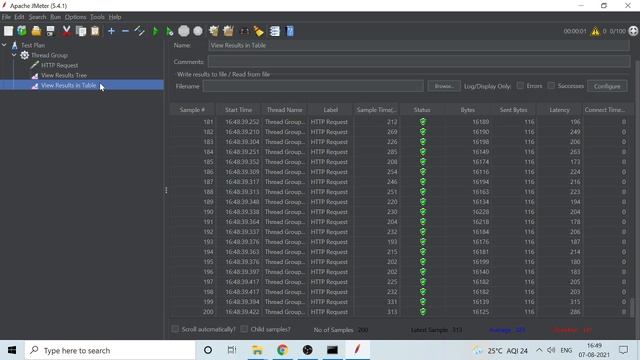Click the yellow warning log icon
This screenshot has width=640, height=360.
pyautogui.click(x=596, y=31)
